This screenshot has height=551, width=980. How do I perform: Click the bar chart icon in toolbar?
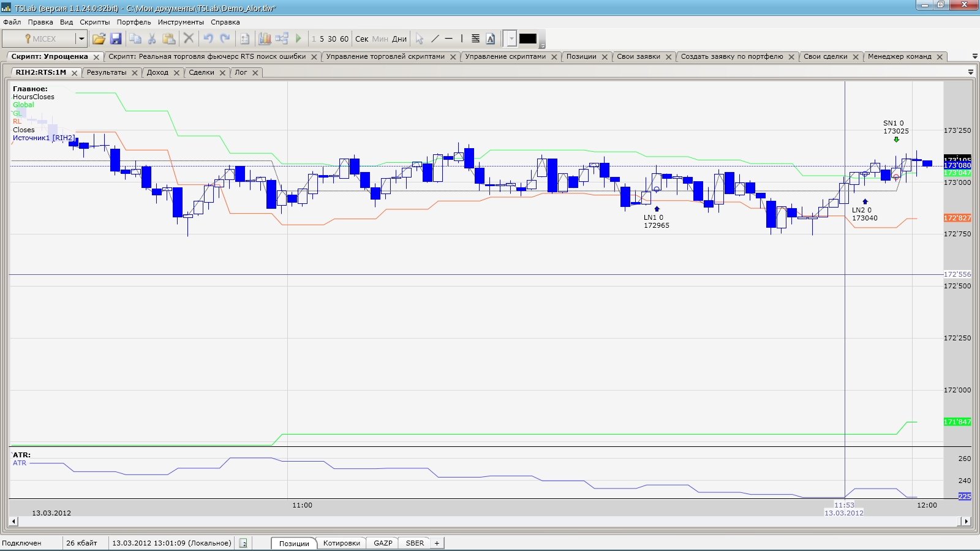click(x=265, y=39)
